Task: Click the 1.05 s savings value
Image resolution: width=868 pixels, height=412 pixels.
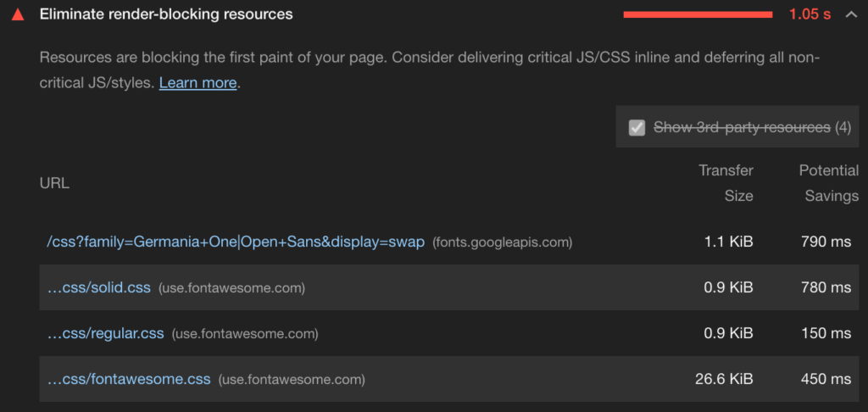Action: (810, 14)
